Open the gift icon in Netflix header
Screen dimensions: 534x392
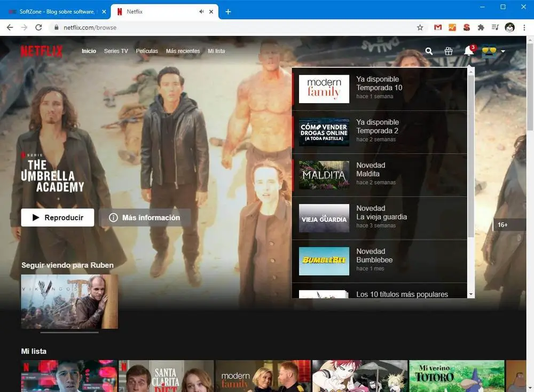(449, 51)
